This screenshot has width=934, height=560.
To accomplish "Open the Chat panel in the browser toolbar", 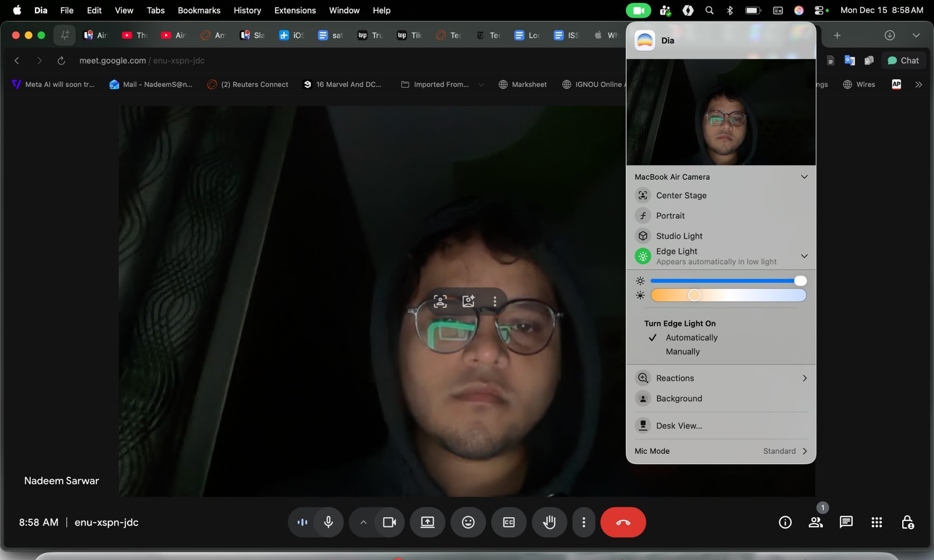I will point(903,60).
